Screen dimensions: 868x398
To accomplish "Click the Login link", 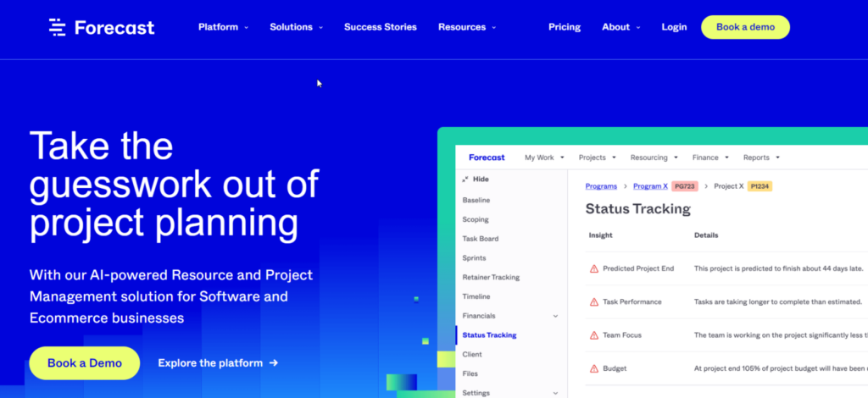I will click(674, 27).
